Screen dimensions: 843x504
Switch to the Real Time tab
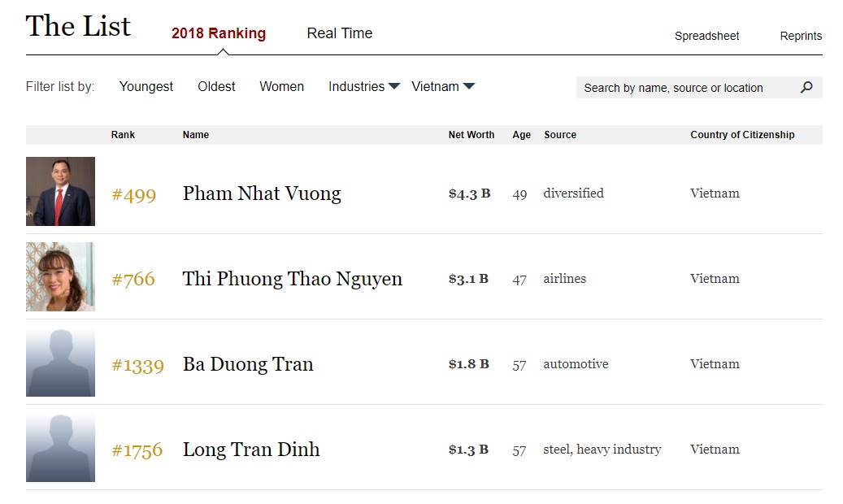point(339,33)
